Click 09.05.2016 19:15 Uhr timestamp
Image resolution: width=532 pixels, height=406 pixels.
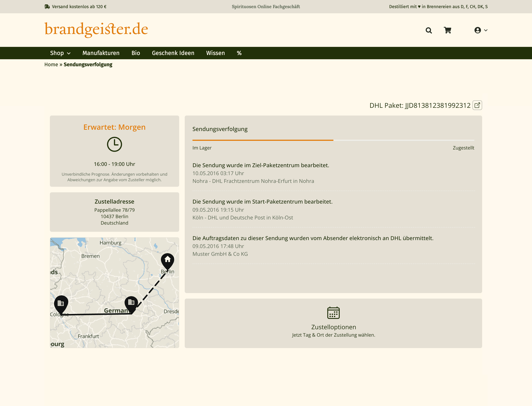(218, 210)
